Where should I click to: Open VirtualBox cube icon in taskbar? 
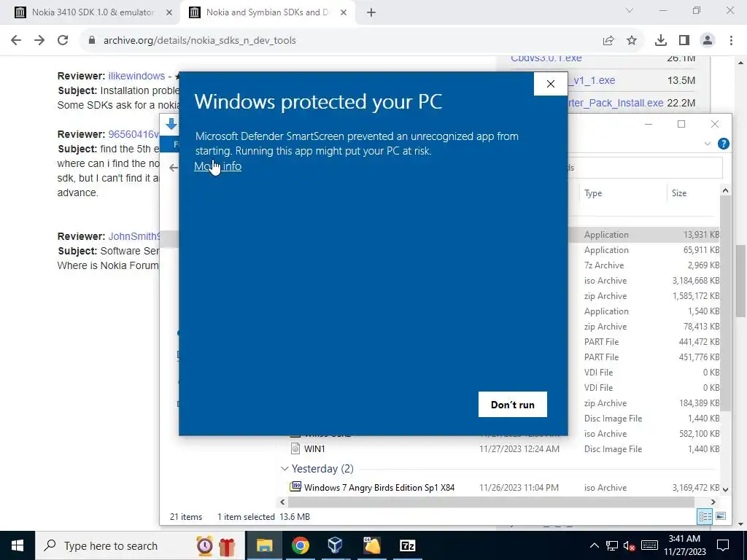[x=336, y=545]
